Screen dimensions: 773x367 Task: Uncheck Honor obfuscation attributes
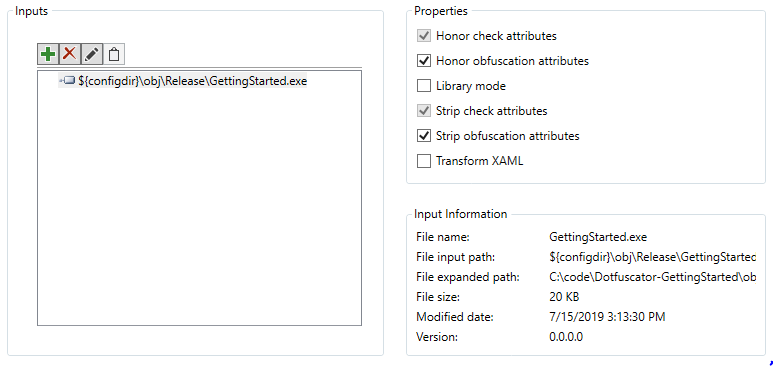coord(423,61)
